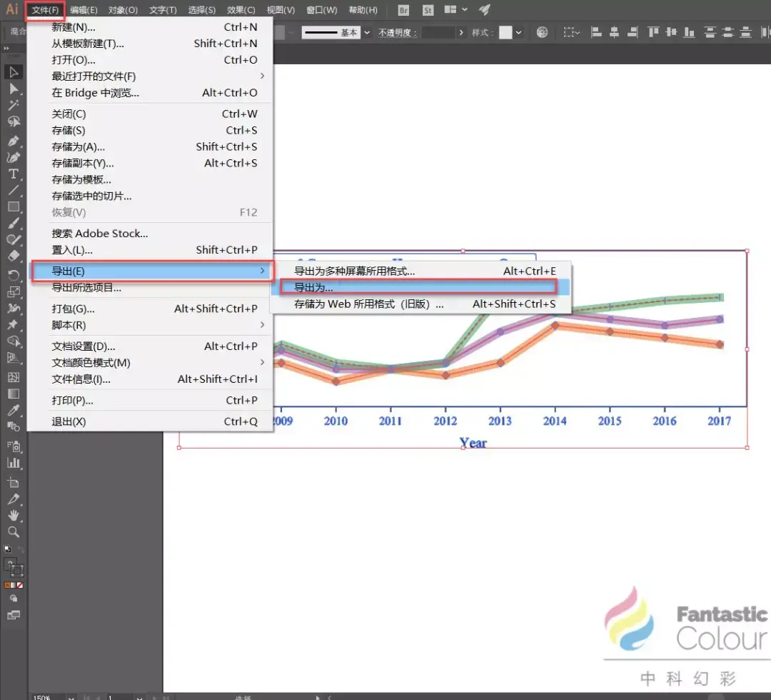Choose 置入(L)... menu entry
Screen dimensions: 771x700
pos(151,250)
